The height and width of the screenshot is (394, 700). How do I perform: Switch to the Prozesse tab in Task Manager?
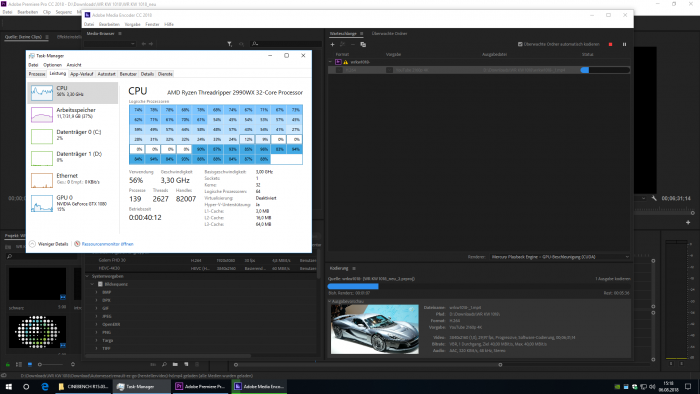[x=37, y=74]
